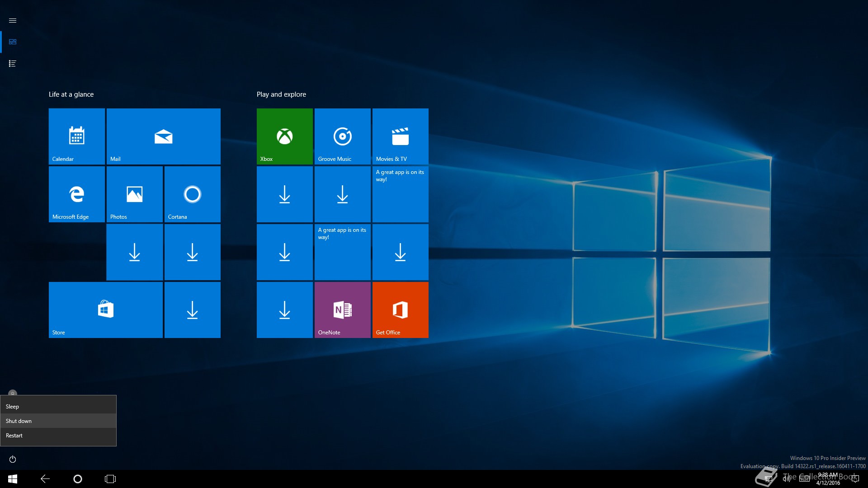Open the Action Center notification icon
The height and width of the screenshot is (488, 868).
[x=855, y=479]
